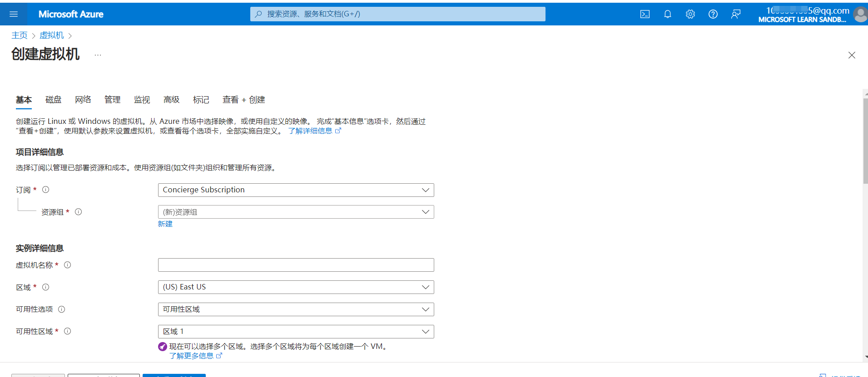Click external-link icon after 了解更多信息
Screen dimensions: 868x377
coord(219,356)
